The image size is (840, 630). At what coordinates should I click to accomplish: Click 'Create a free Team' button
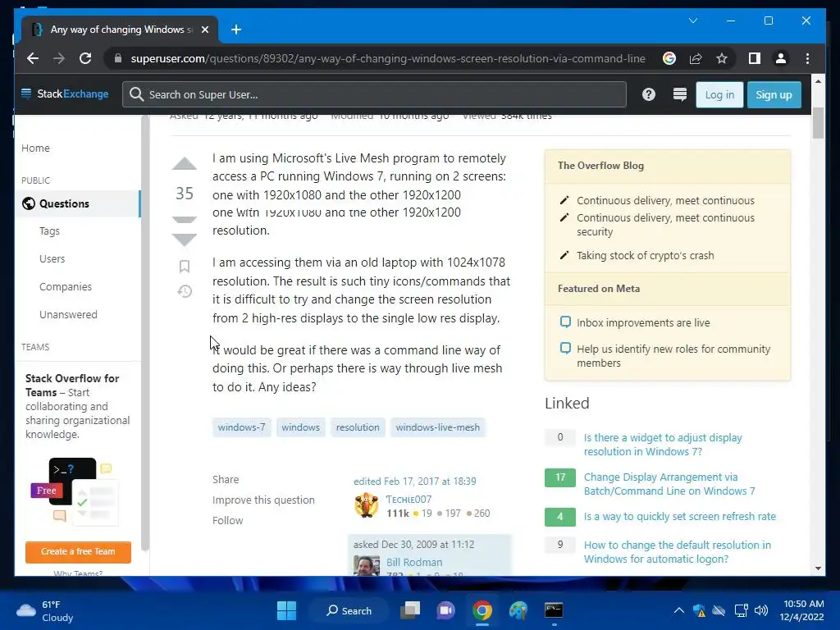click(x=78, y=552)
